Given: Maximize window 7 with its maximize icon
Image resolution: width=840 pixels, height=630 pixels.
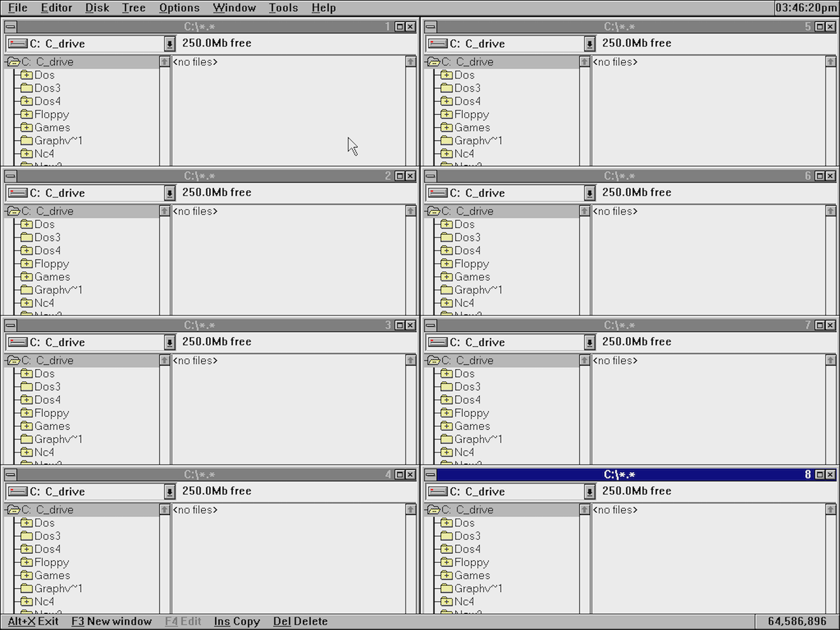Looking at the screenshot, I should point(820,325).
